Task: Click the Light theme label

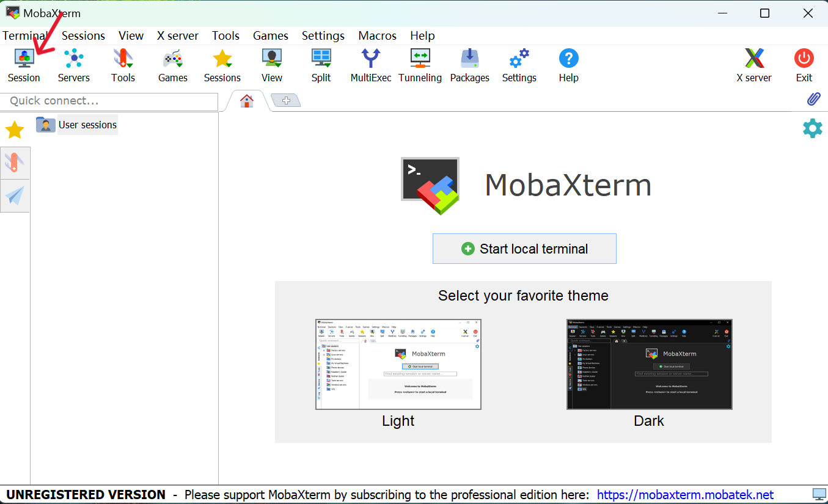Action: click(398, 421)
